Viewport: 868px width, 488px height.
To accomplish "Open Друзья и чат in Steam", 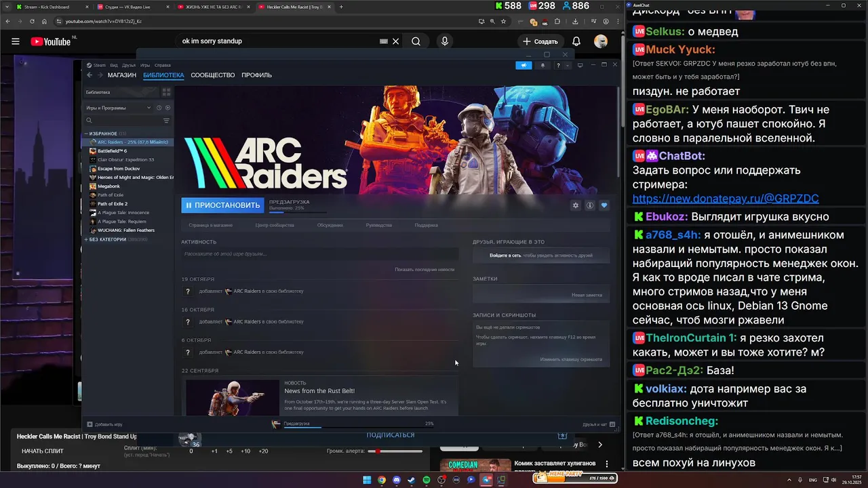I will click(599, 424).
